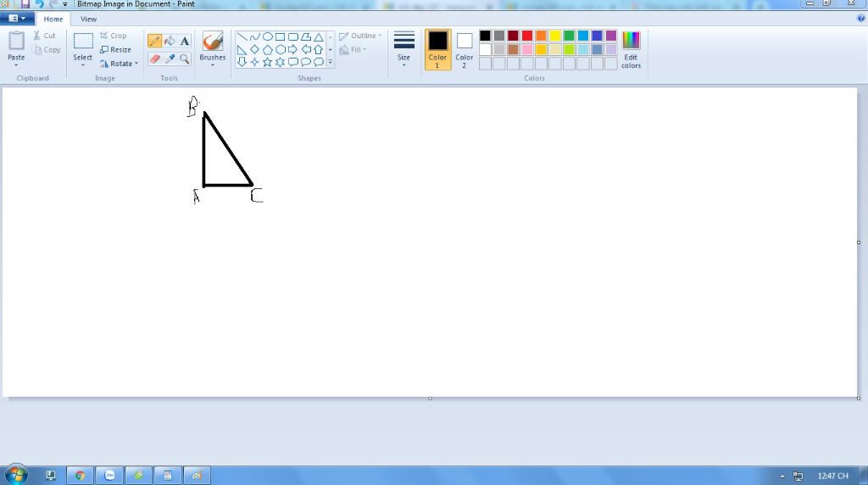Choose the Oval shape
The width and height of the screenshot is (868, 485).
(x=267, y=37)
